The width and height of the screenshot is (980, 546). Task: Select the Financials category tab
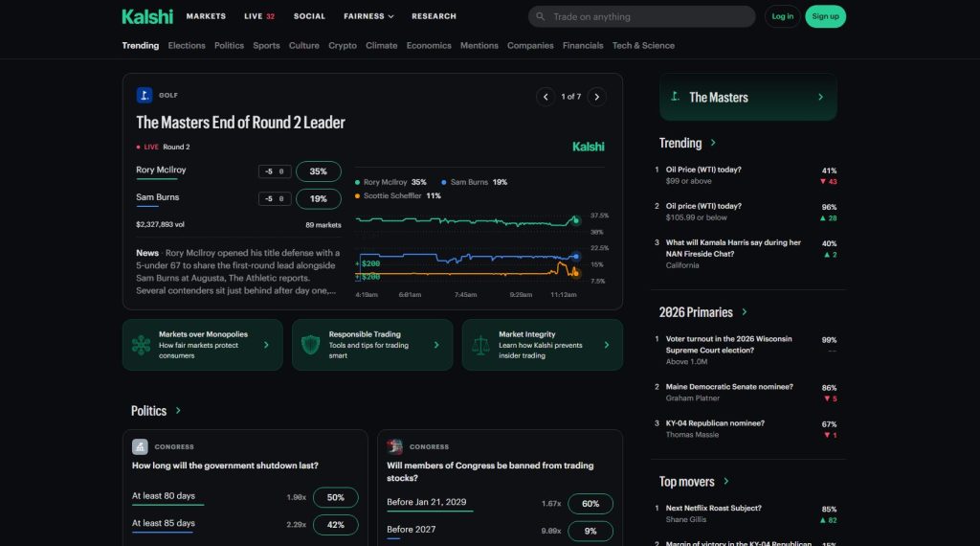(x=583, y=46)
